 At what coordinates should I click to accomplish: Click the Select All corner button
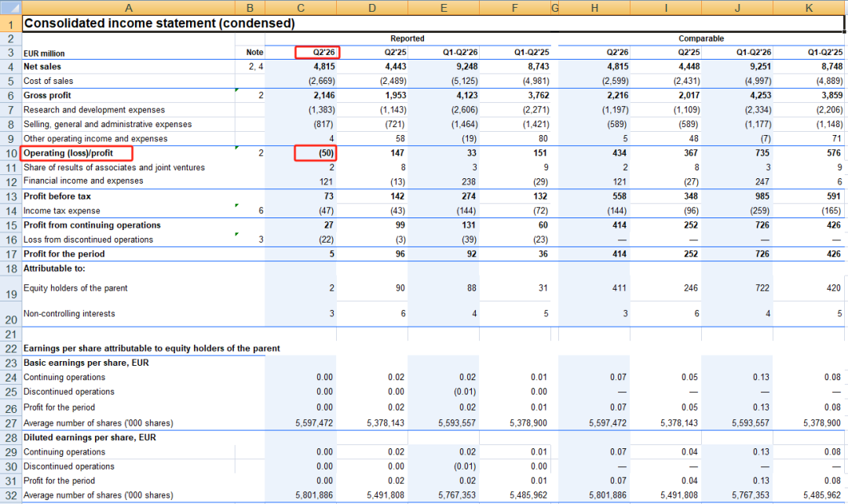(10, 8)
